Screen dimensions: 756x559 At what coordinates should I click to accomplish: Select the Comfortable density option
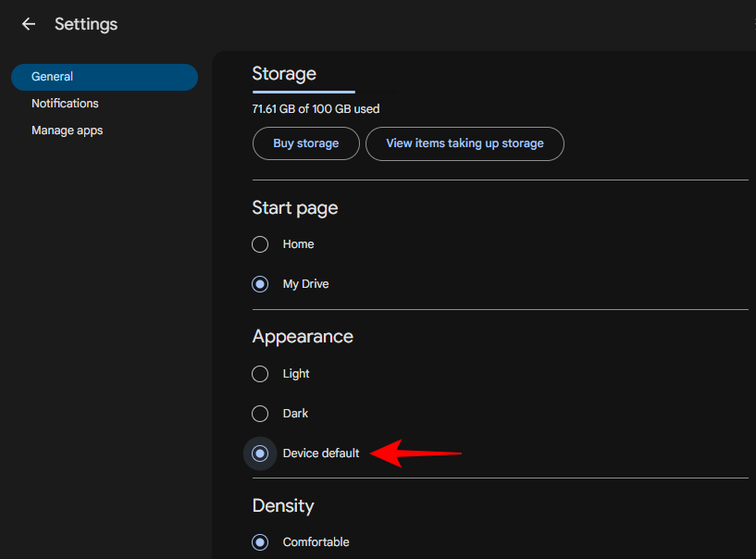point(260,542)
